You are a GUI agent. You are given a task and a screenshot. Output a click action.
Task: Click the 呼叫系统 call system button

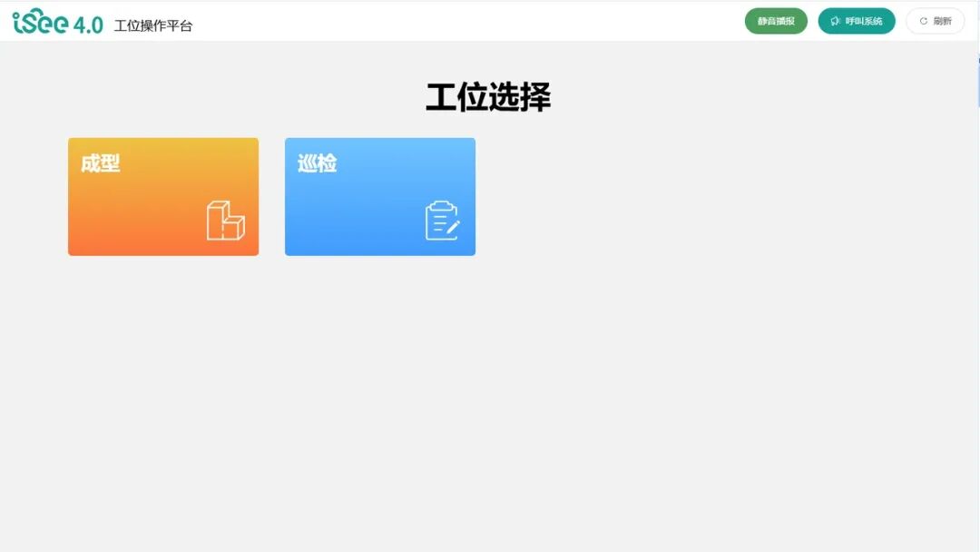tap(857, 21)
